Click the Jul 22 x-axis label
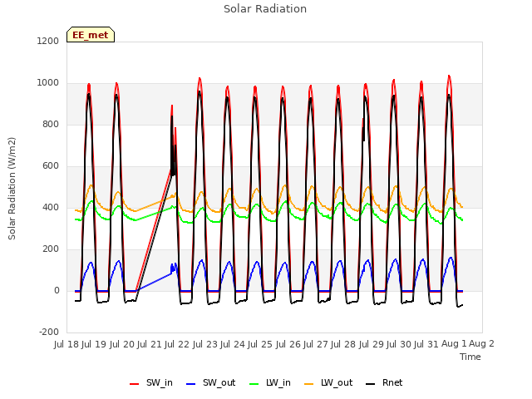Screen dimensions: 532x399 (x=177, y=344)
